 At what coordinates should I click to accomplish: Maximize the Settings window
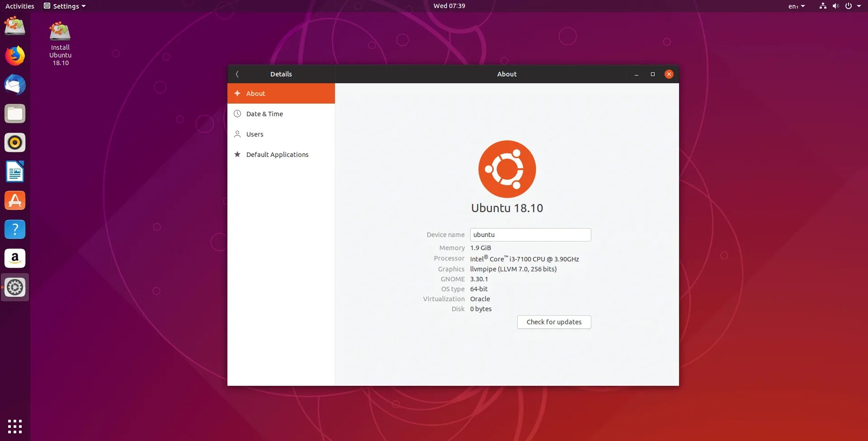coord(653,74)
